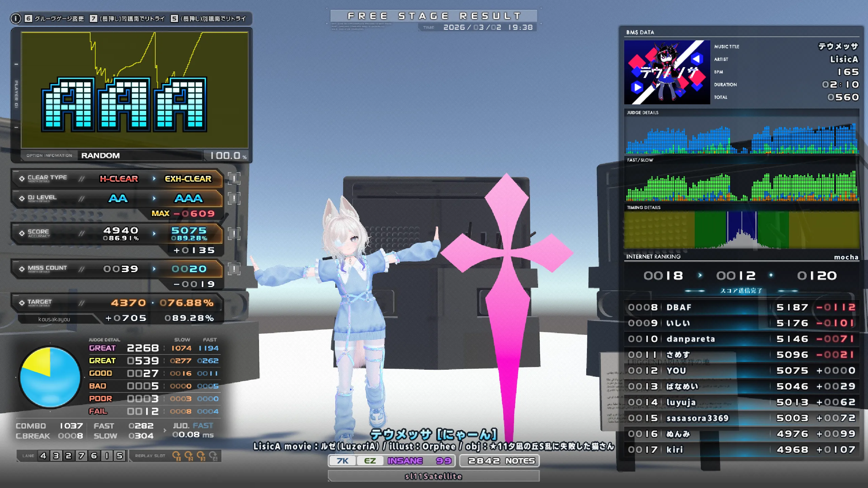Click the key 7 retry same chart hint
Screen dimensions: 868x488
[127, 19]
